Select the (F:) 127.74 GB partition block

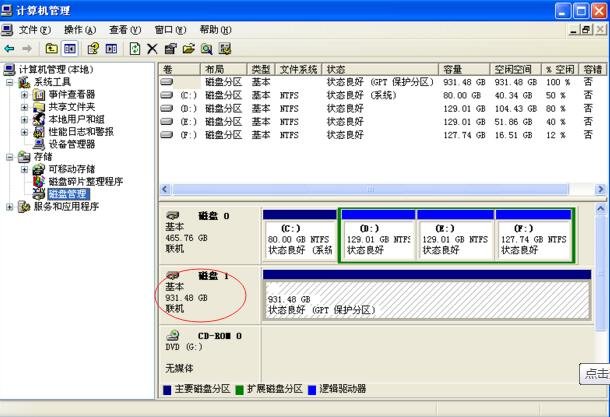(533, 236)
